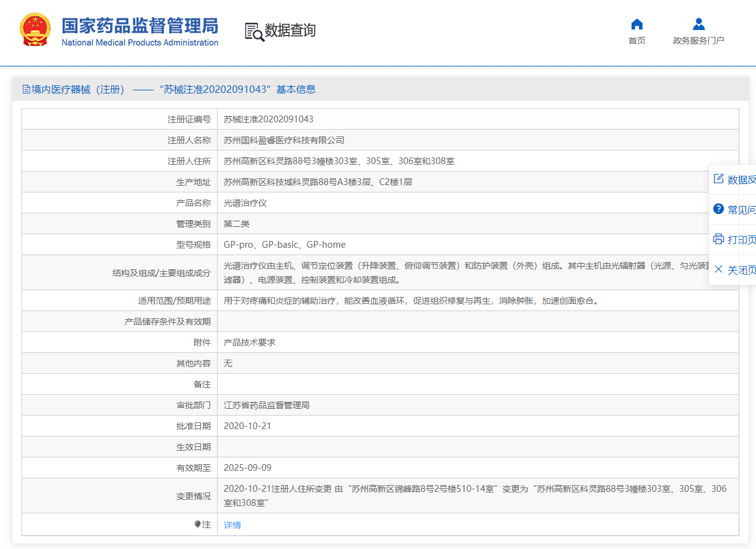This screenshot has height=549, width=756.
Task: Click the 变更情况 change details text
Action: (x=475, y=496)
